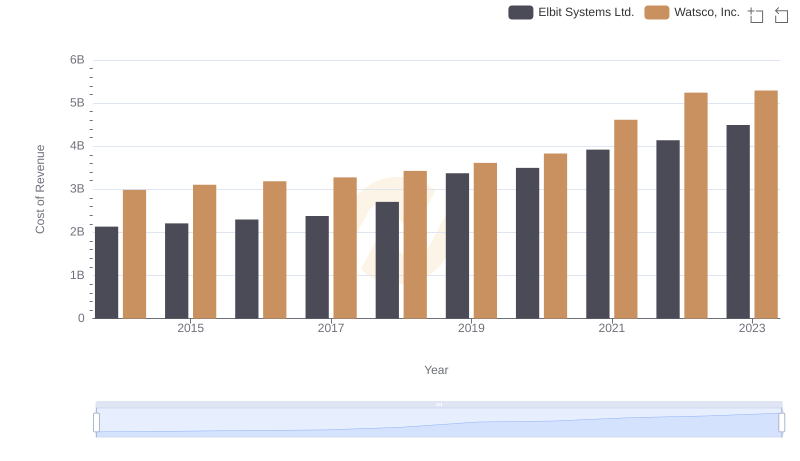Click the Elbit Systems dark legend swatch
Image resolution: width=800 pixels, height=461 pixels.
(520, 12)
